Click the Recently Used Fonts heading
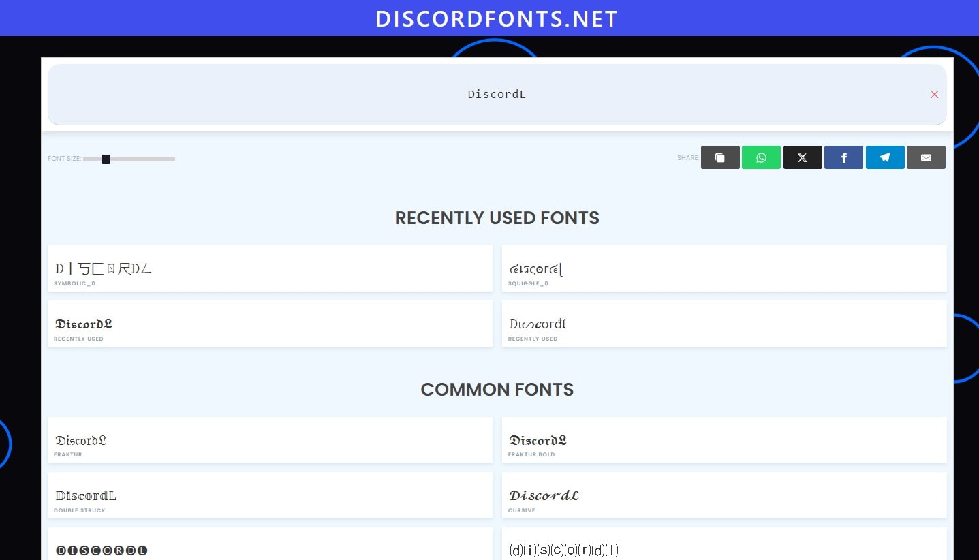 tap(497, 218)
